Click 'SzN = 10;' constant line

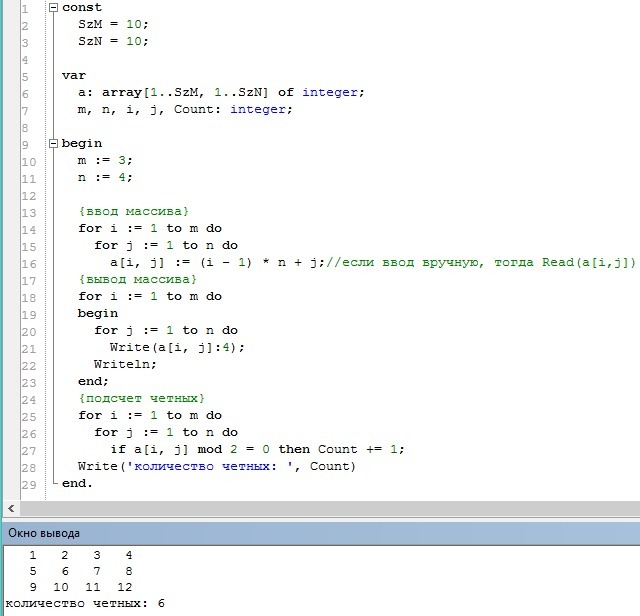pyautogui.click(x=113, y=41)
